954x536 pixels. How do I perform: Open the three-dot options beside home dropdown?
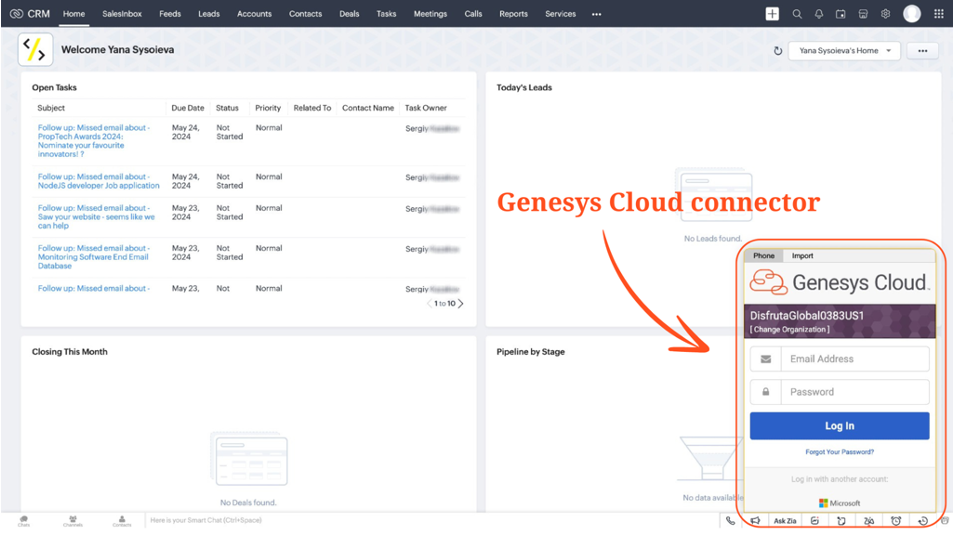tap(922, 51)
